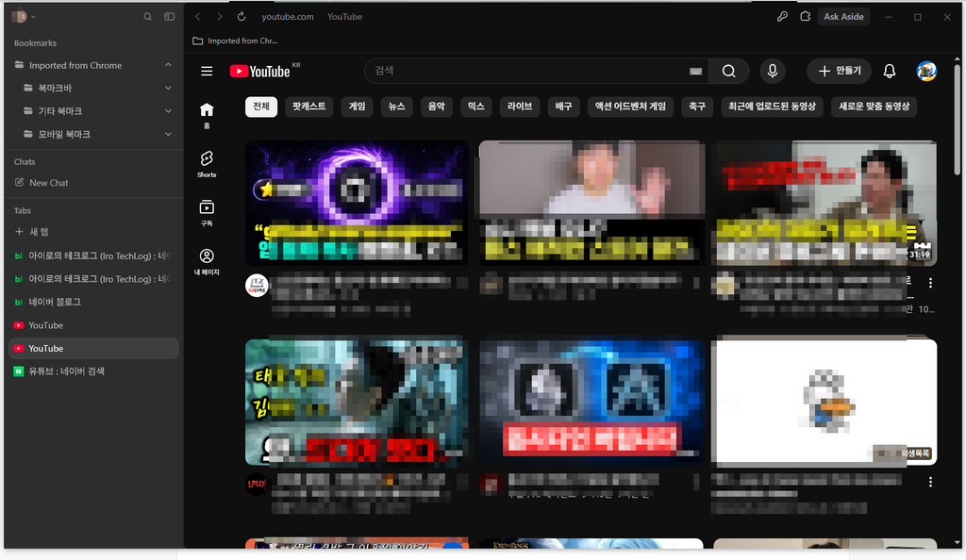
Task: Open the account avatar menu
Action: 926,72
